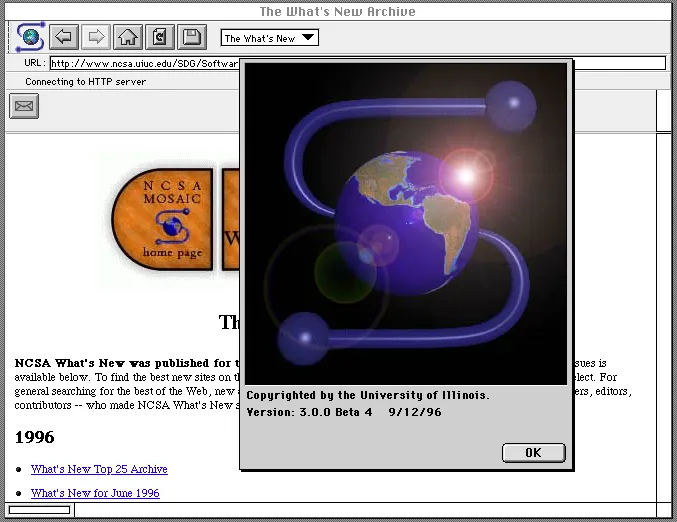Viewport: 677px width, 522px height.
Task: Open the mail envelope icon
Action: pos(24,106)
